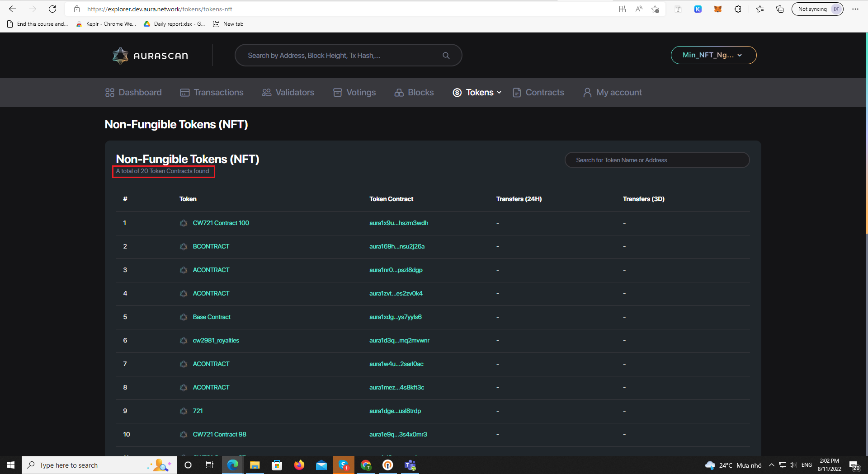Click token icon beside 721
868x474 pixels.
pyautogui.click(x=184, y=411)
